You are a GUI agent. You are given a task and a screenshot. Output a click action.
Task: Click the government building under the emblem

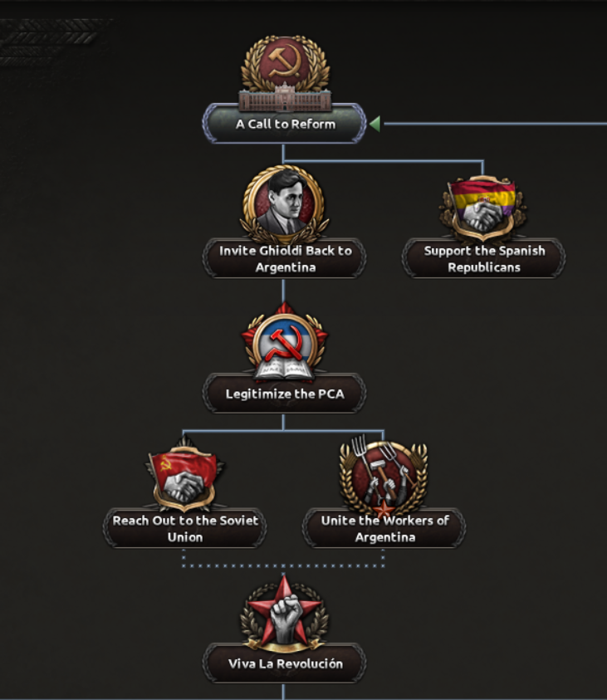(285, 98)
